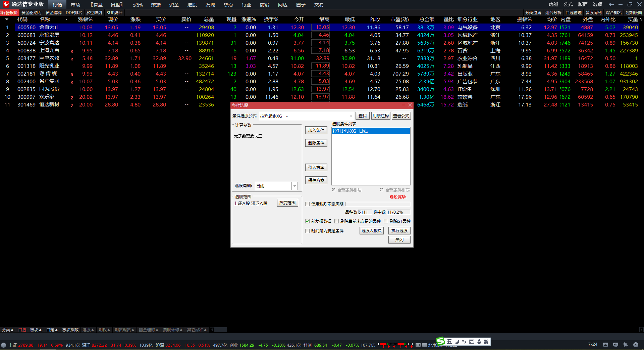Screen dimensions: 644x350
Task: Click the first red-green market breadth bar
Action: point(386,345)
